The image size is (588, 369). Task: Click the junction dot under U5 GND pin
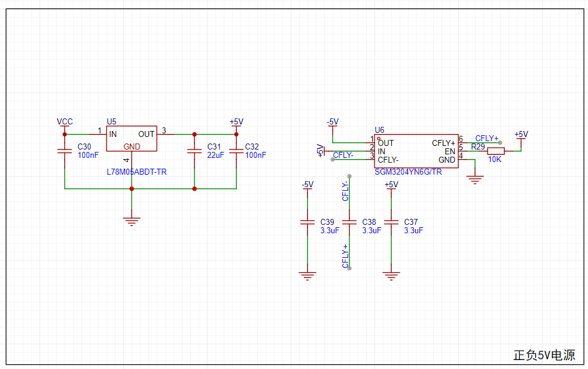[x=132, y=188]
